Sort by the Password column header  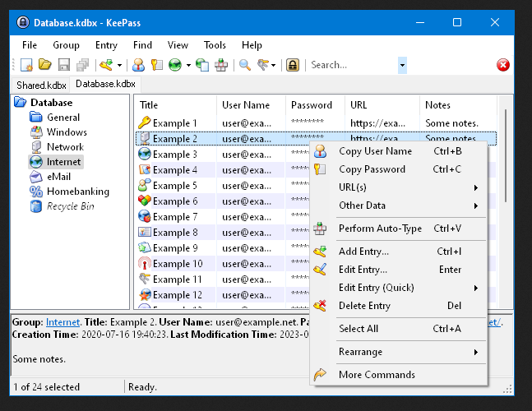tap(316, 105)
